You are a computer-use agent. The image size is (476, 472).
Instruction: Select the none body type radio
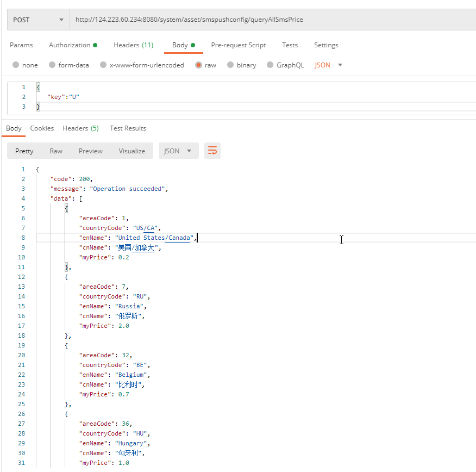pos(16,65)
